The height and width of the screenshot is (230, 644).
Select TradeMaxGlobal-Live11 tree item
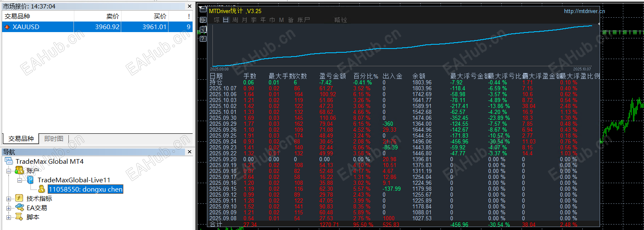click(74, 180)
